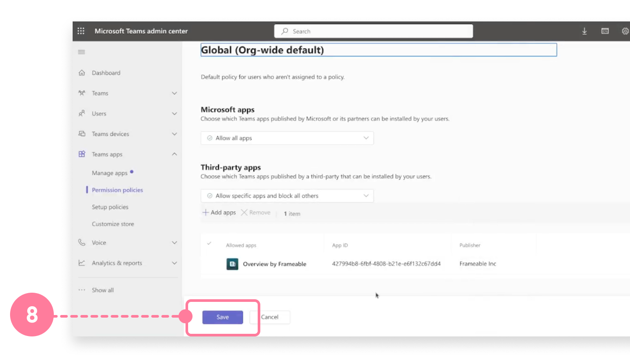Sort by Allowed apps column header

(241, 245)
